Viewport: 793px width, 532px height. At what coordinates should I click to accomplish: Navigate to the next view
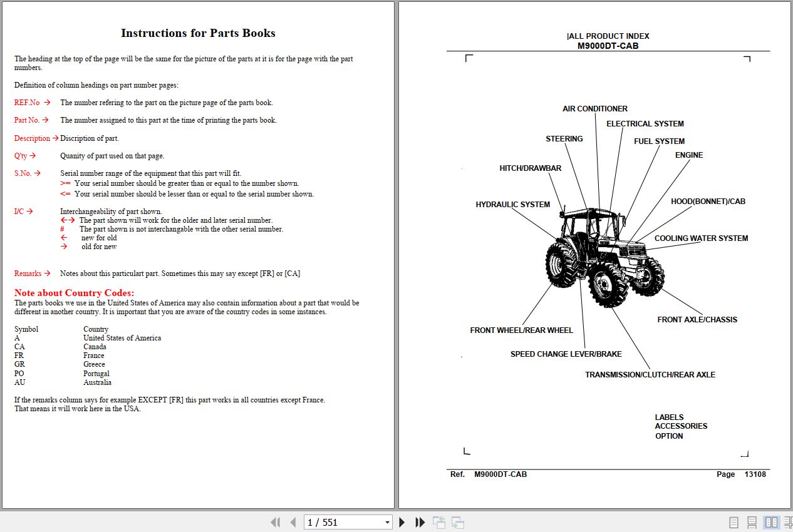click(457, 521)
